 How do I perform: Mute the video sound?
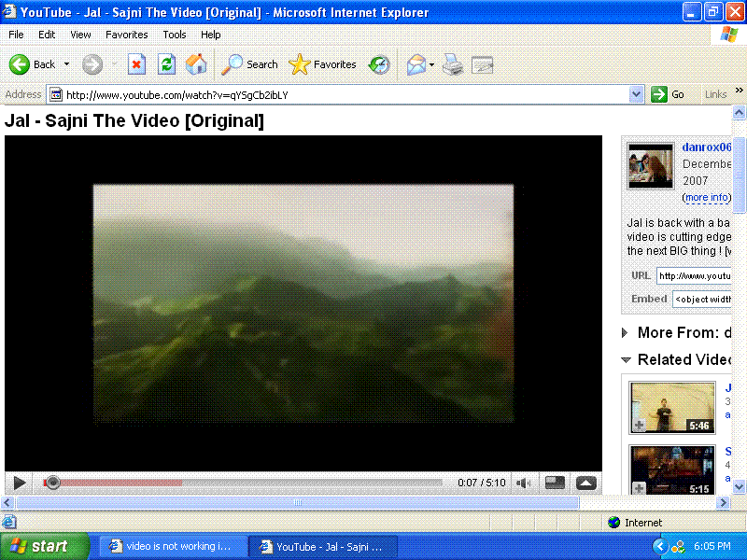[524, 483]
